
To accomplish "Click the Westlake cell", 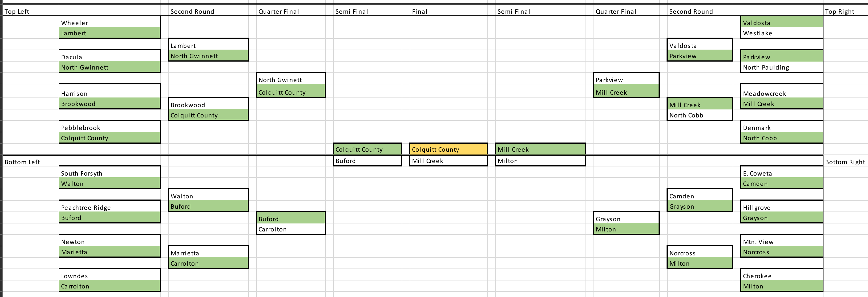I will pos(782,33).
